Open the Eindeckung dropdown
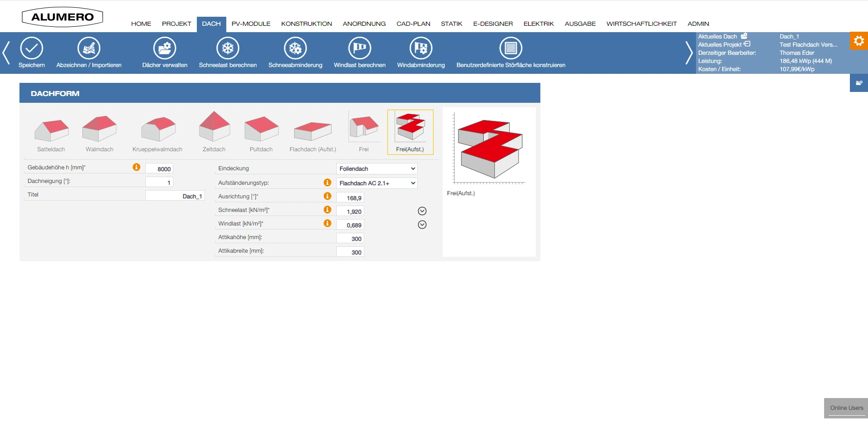The width and height of the screenshot is (868, 432). 377,169
